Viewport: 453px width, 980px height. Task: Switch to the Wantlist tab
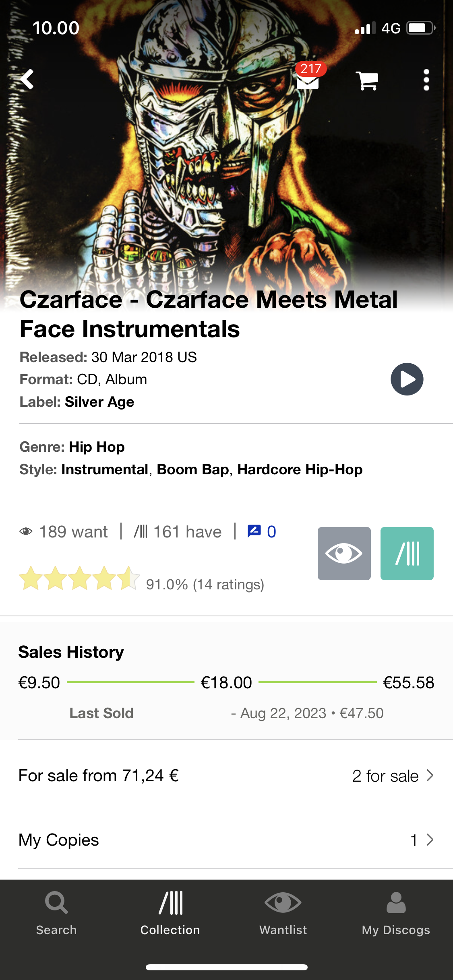283,911
